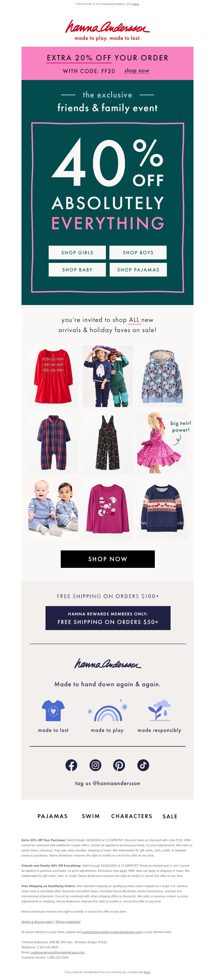Viewport: 215px width, 980px height.
Task: Click the SHOP GIRLS button
Action: tap(77, 252)
